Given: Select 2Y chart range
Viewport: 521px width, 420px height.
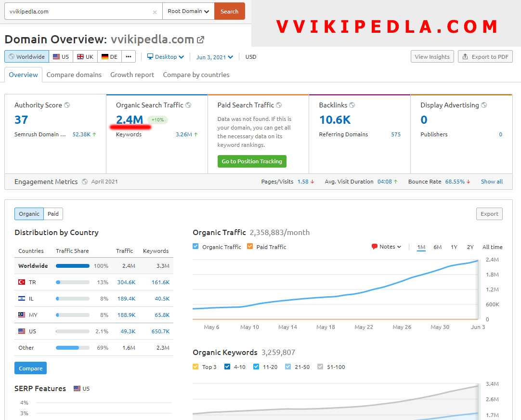Looking at the screenshot, I should pyautogui.click(x=470, y=247).
